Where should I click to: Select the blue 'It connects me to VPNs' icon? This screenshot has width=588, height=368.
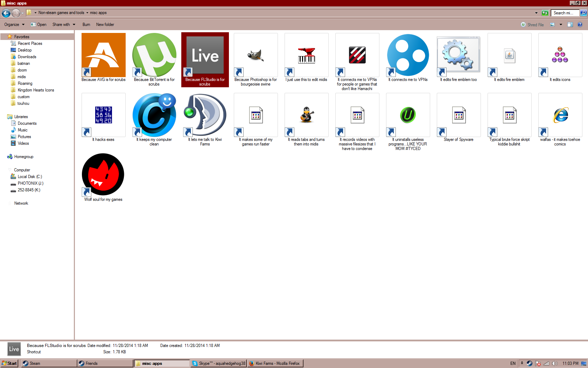click(x=408, y=55)
